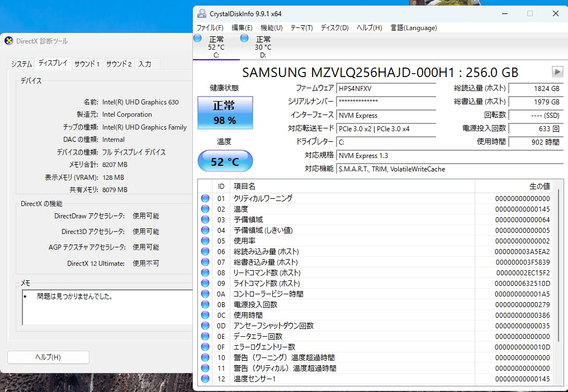Click the masked シリアルナンバー field
This screenshot has height=392, width=568.
pyautogui.click(x=386, y=102)
